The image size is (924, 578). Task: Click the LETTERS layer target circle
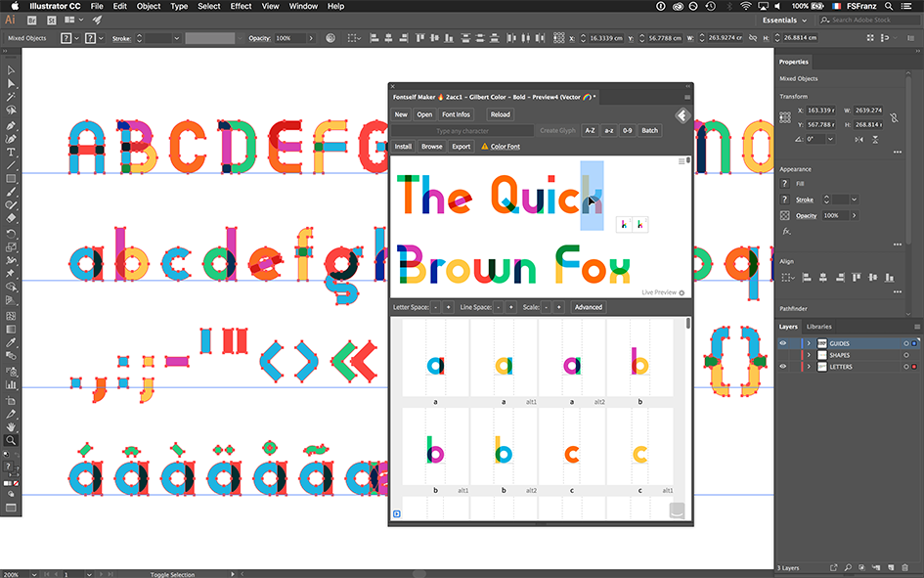tap(906, 367)
